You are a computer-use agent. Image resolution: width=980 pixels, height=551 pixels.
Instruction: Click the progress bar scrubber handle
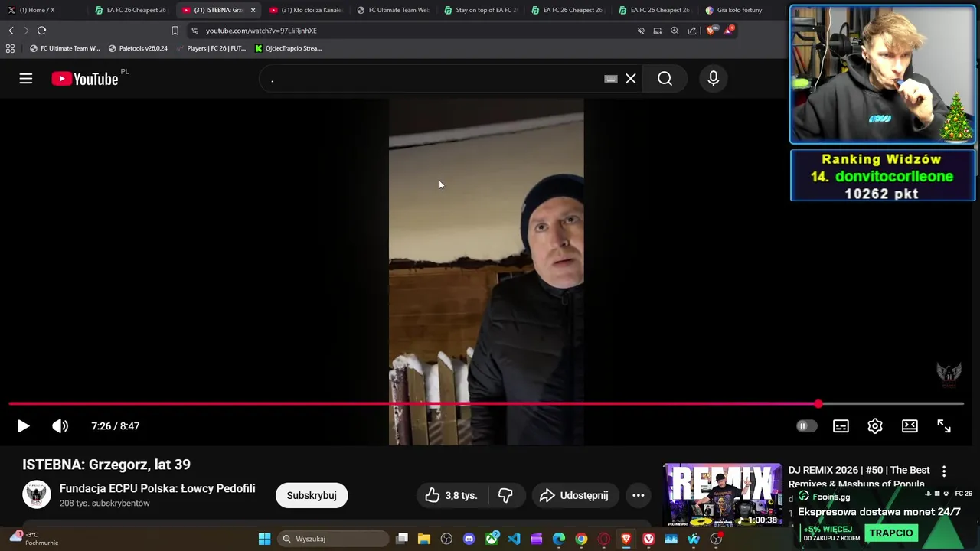[818, 403]
